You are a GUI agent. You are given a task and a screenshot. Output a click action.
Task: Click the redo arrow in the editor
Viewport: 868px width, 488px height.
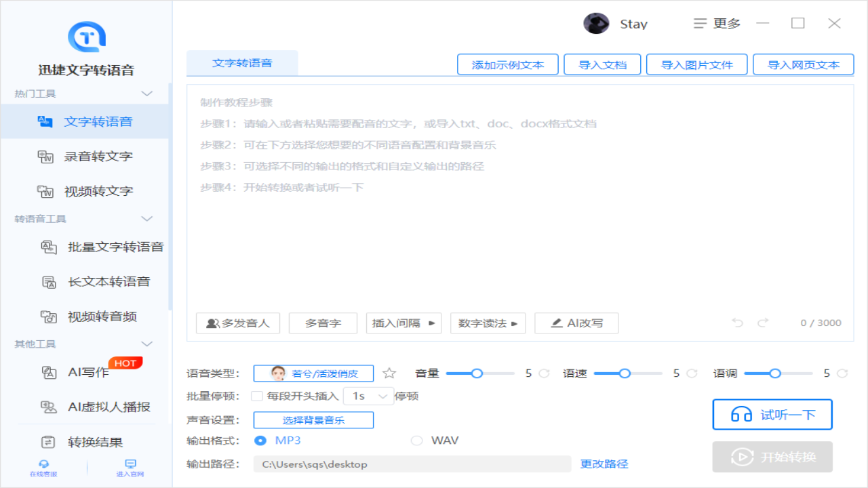pyautogui.click(x=763, y=323)
